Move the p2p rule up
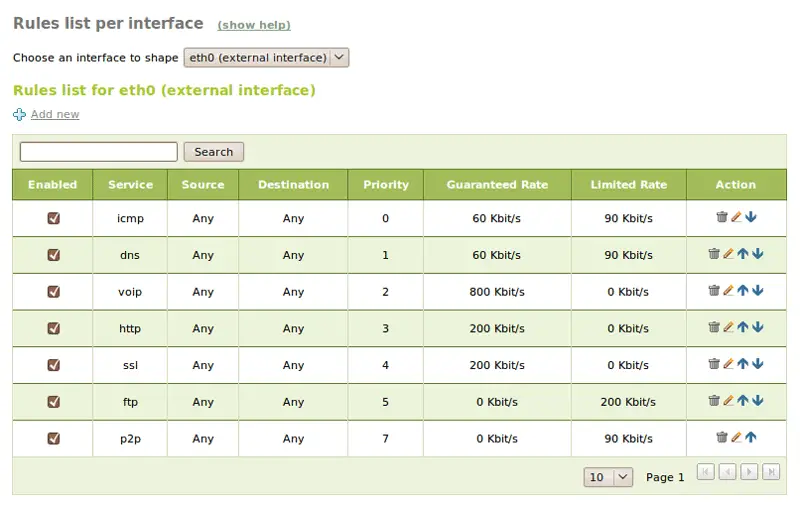This screenshot has width=800, height=505. (x=751, y=438)
